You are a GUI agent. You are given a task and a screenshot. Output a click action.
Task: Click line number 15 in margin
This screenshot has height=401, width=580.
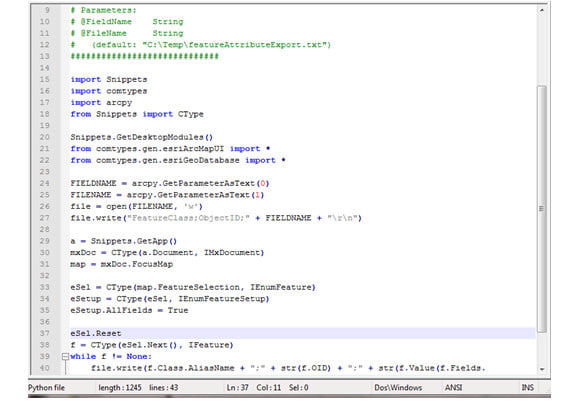(x=45, y=80)
